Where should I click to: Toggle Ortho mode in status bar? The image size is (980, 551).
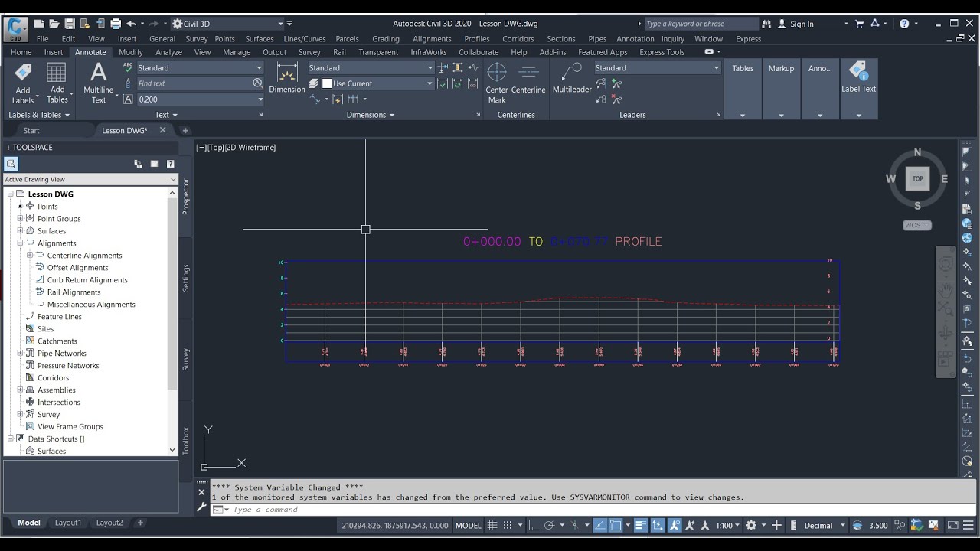[534, 526]
